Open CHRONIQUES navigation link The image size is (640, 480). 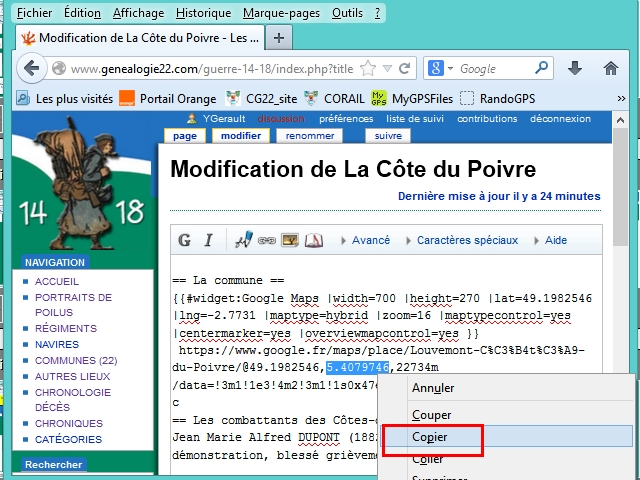[69, 423]
